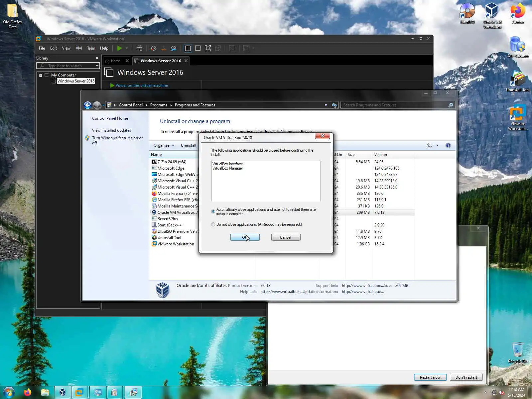The width and height of the screenshot is (532, 399).
Task: Open View installed updates link
Action: [111, 130]
